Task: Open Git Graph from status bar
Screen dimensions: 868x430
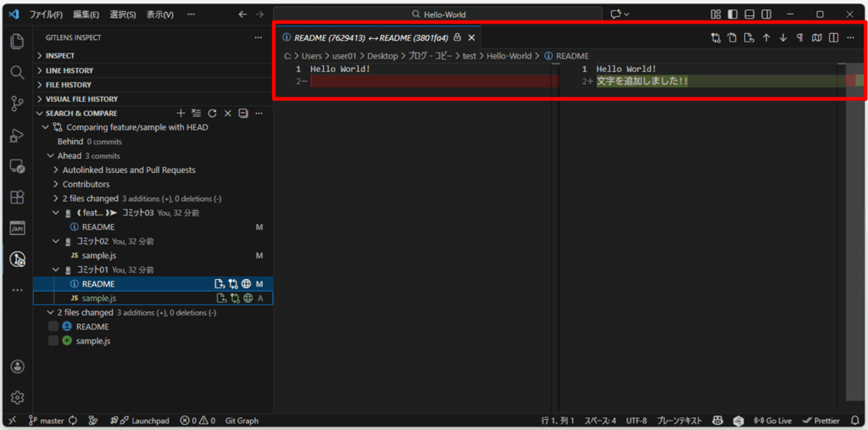Action: 242,421
